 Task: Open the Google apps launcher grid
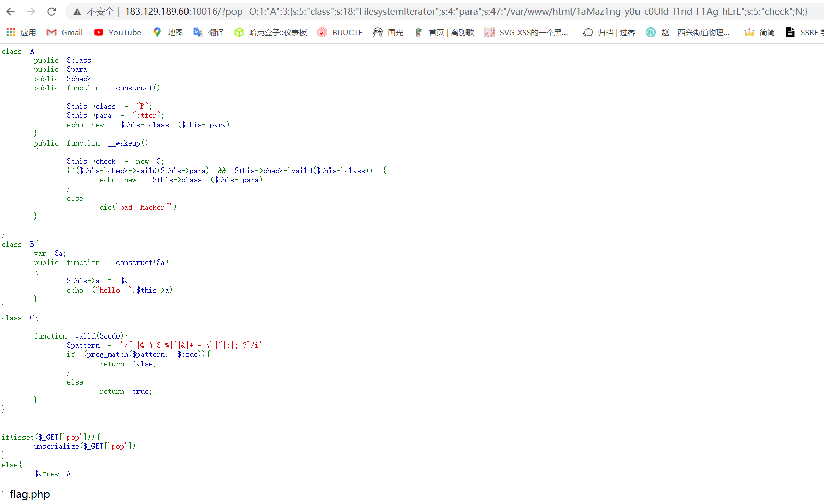tap(10, 32)
